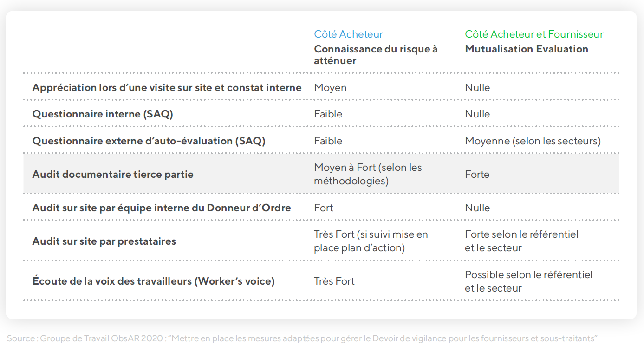Click the "Possible selon le référentiel et le secteur" cell
This screenshot has height=345, width=644.
(x=528, y=281)
